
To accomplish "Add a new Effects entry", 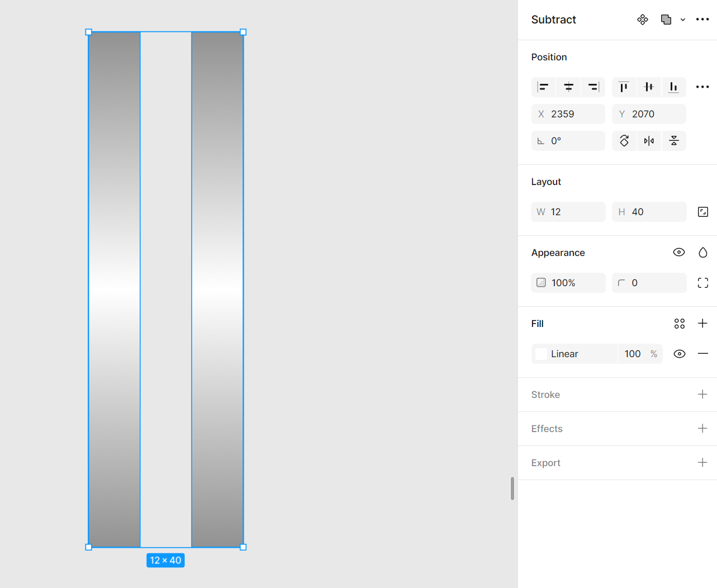I will point(702,429).
